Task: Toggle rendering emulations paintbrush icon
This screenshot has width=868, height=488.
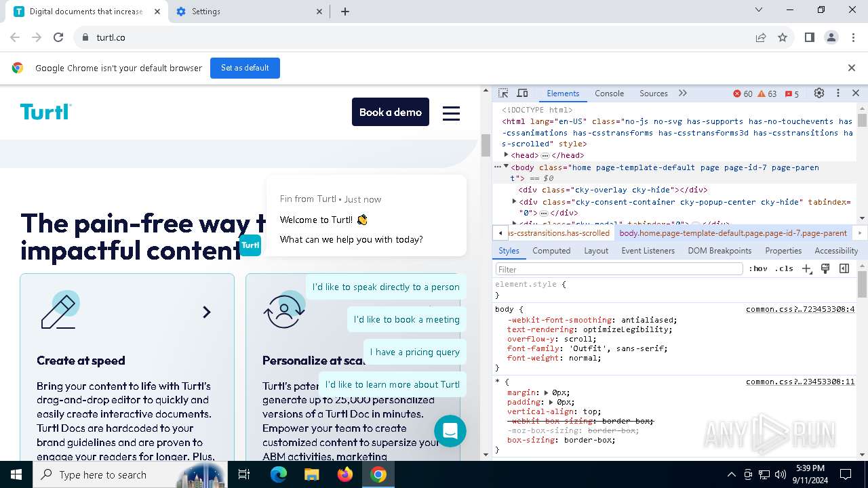Action: tap(825, 269)
